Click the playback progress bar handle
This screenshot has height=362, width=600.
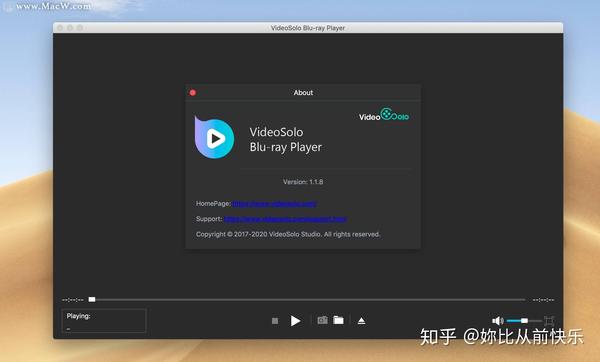coord(92,299)
